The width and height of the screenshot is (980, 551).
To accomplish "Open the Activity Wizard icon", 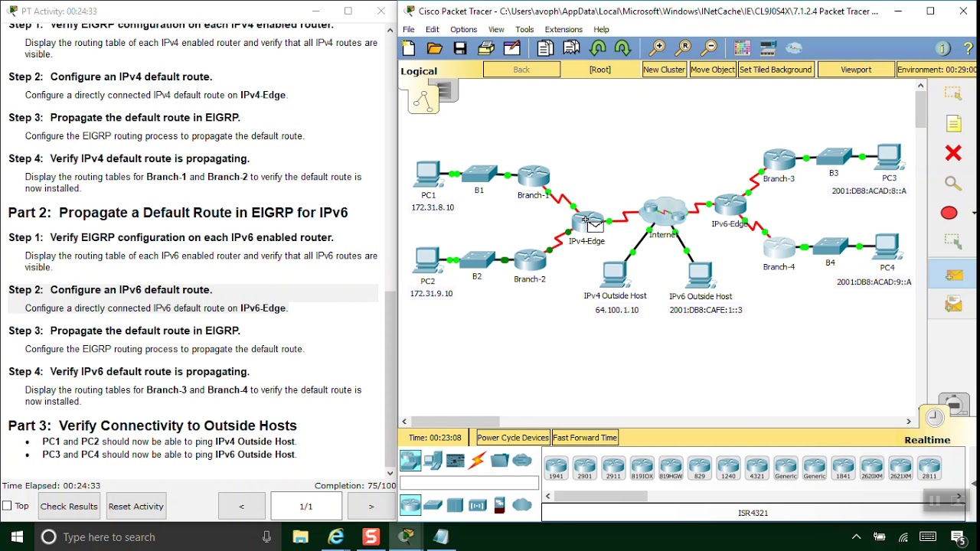I will 512,48.
